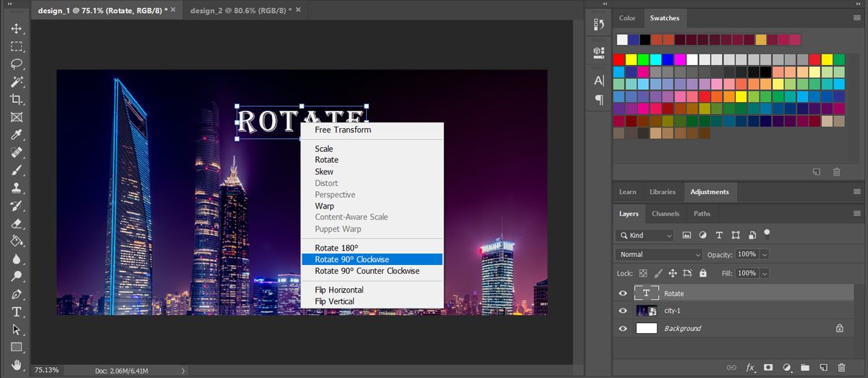
Task: Select the Frame tool
Action: (x=16, y=117)
